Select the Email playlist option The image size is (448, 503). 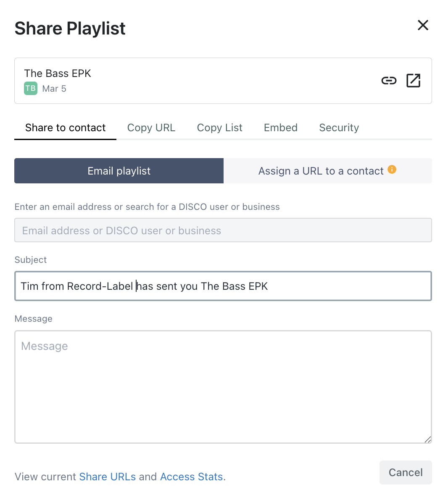coord(119,171)
